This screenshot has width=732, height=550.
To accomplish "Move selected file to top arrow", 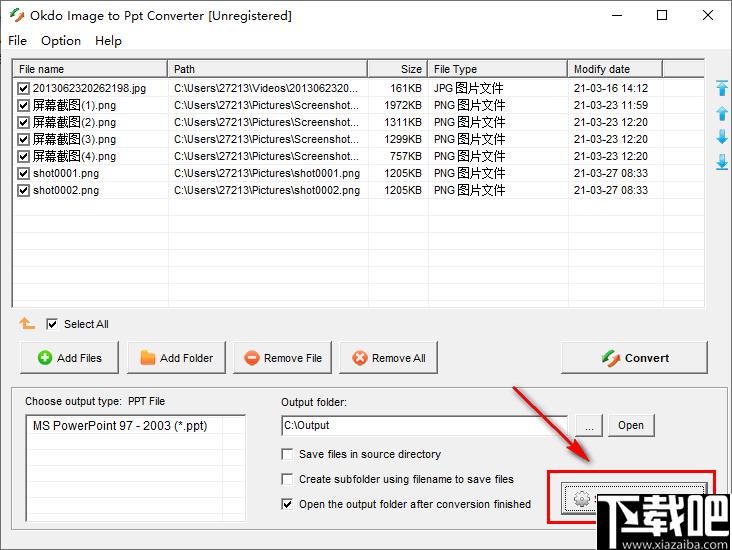I will (x=722, y=88).
